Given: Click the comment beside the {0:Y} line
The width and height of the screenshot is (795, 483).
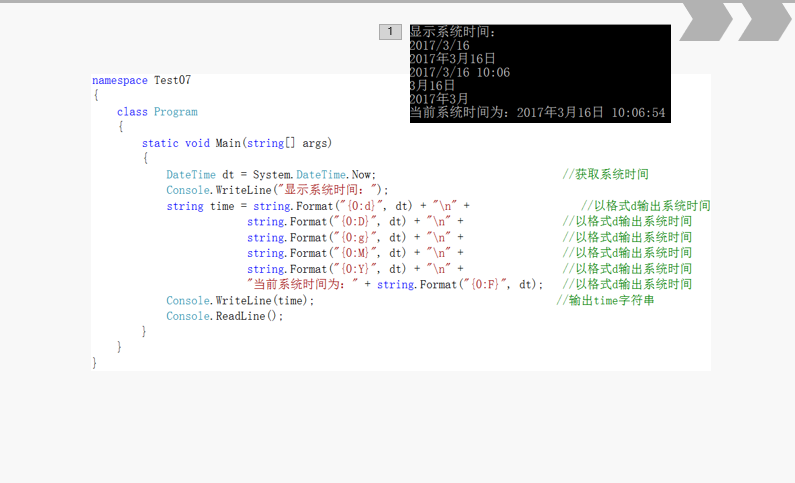Looking at the screenshot, I should [x=627, y=269].
